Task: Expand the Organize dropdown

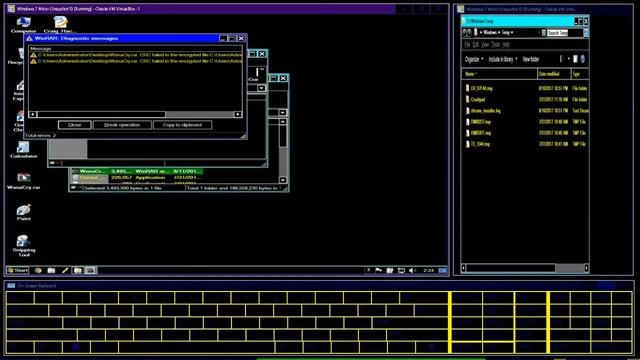Action: tap(474, 59)
